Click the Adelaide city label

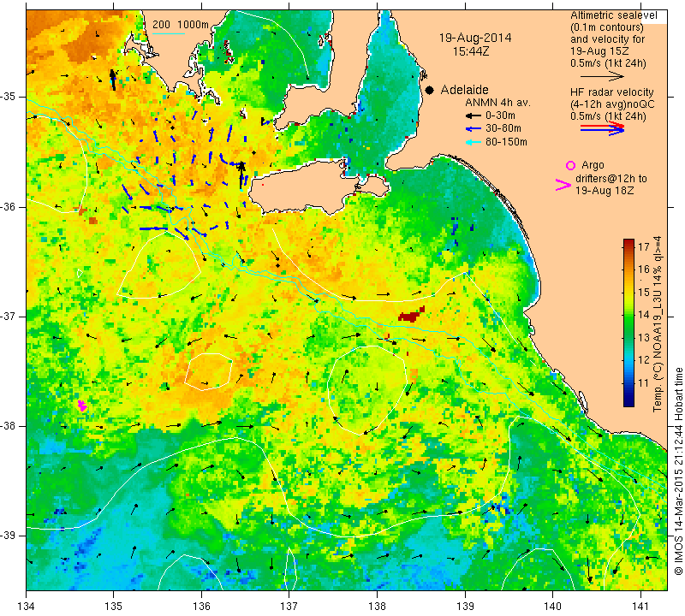coord(464,90)
